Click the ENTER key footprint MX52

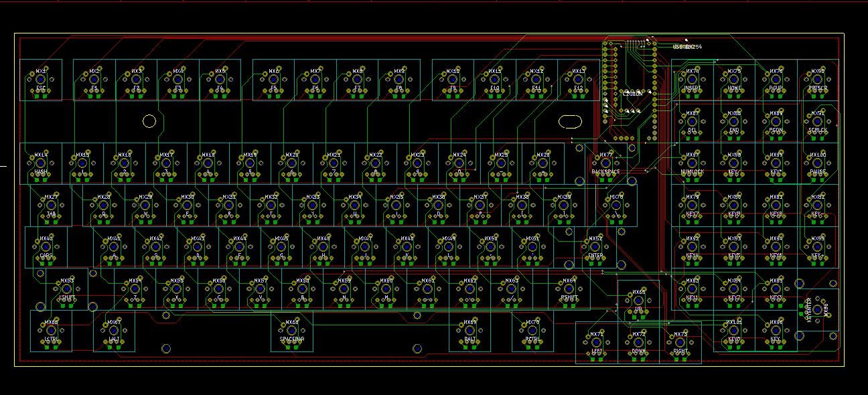pyautogui.click(x=595, y=247)
